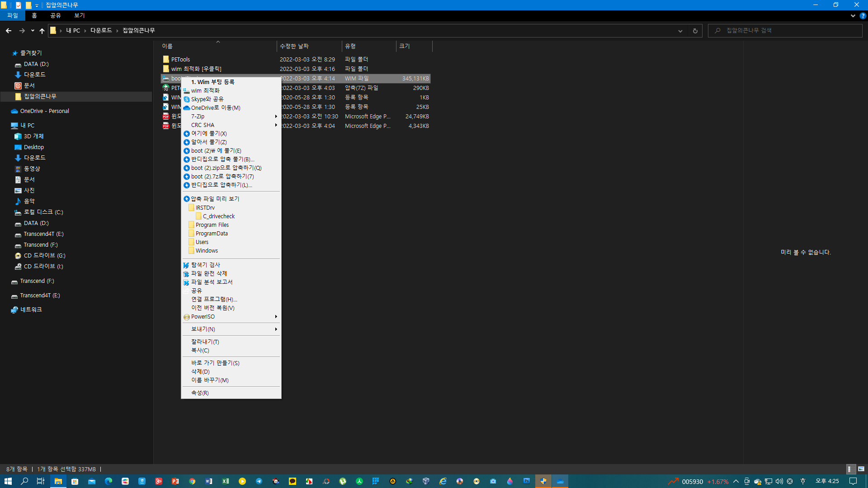Click '여기에 풀기(X)' extract option
This screenshot has width=868, height=488.
pos(231,133)
